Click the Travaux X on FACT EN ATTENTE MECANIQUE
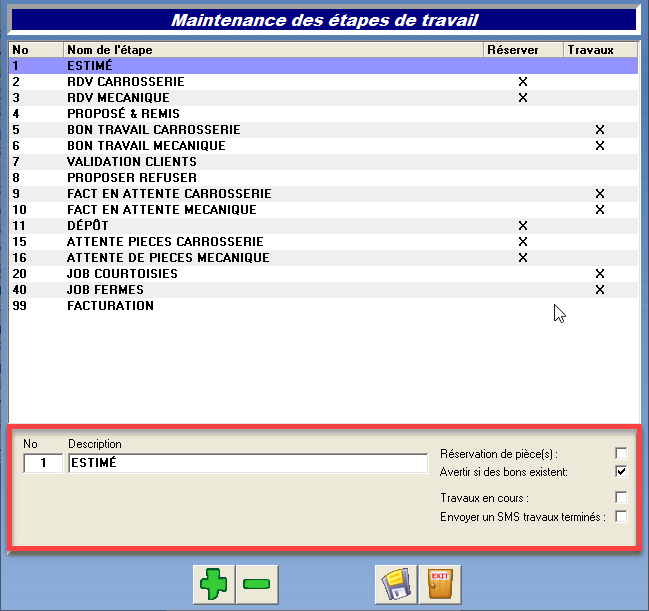Viewport: 649px width, 611px height. [600, 210]
